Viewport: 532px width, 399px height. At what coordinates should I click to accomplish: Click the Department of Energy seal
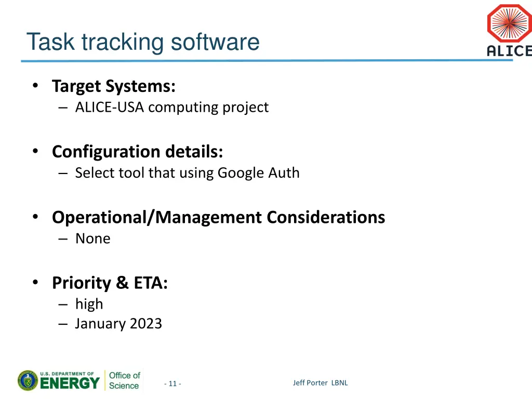pos(28,380)
